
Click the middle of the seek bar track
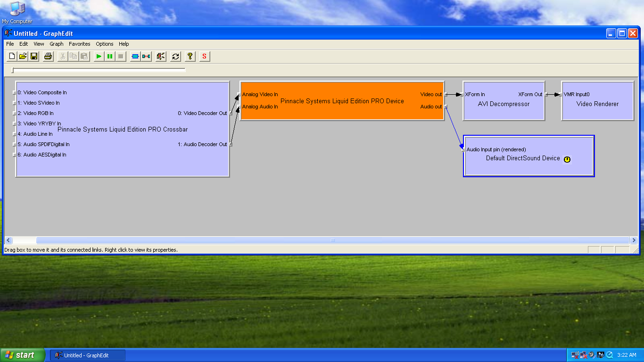click(x=99, y=70)
